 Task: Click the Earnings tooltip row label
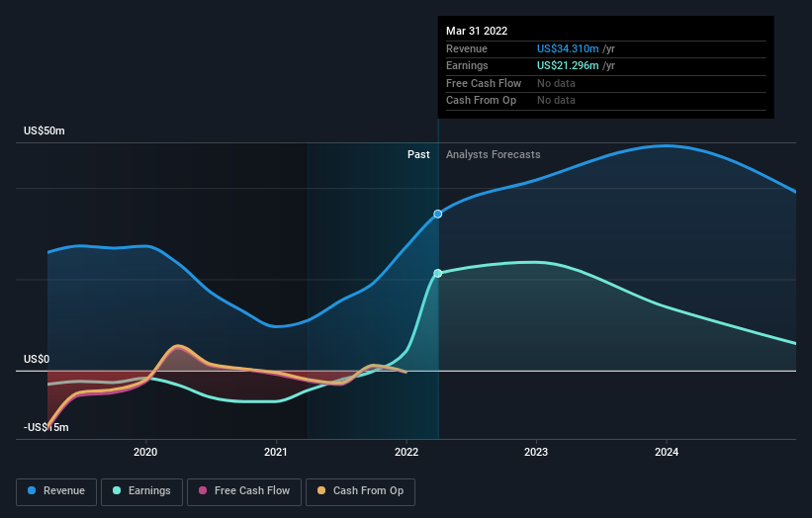467,65
